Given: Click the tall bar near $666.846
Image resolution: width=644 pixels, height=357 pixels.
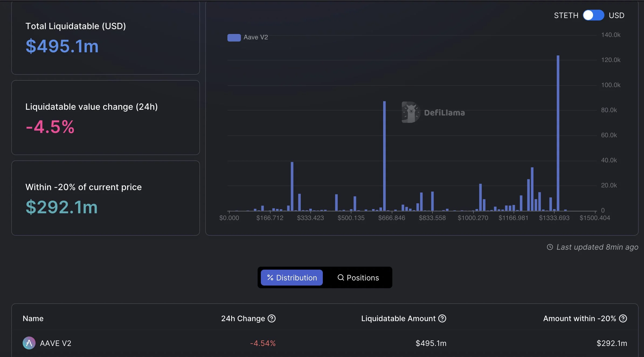Looking at the screenshot, I should [384, 156].
